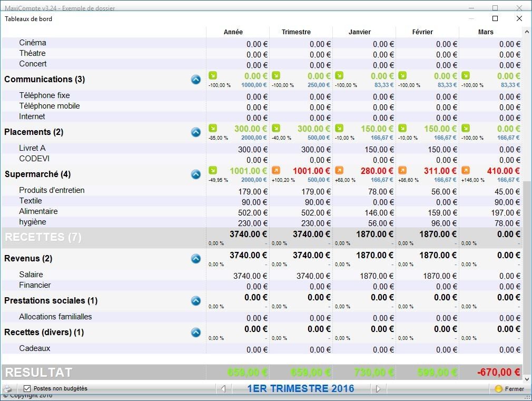Go to next quarter with right arrow
The image size is (532, 401).
(x=378, y=389)
